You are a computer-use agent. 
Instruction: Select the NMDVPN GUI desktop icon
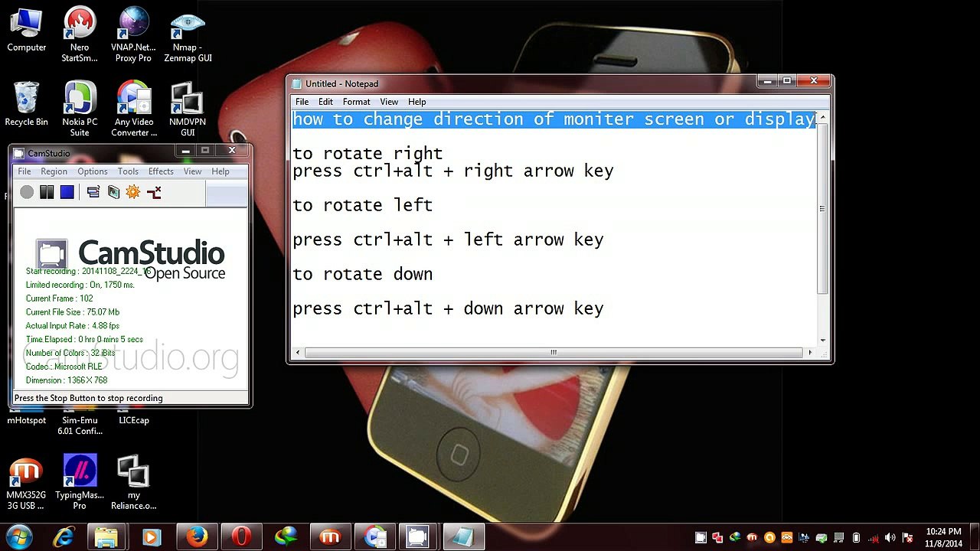pyautogui.click(x=188, y=109)
